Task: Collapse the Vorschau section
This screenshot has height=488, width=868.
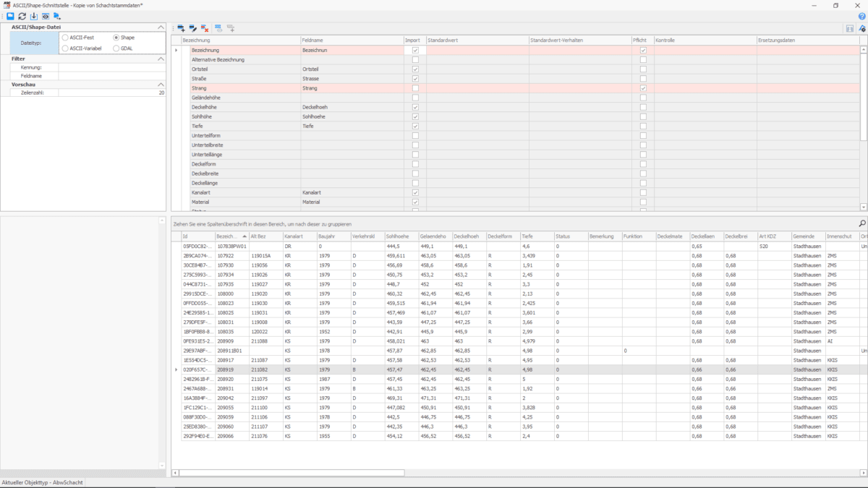Action: (161, 85)
